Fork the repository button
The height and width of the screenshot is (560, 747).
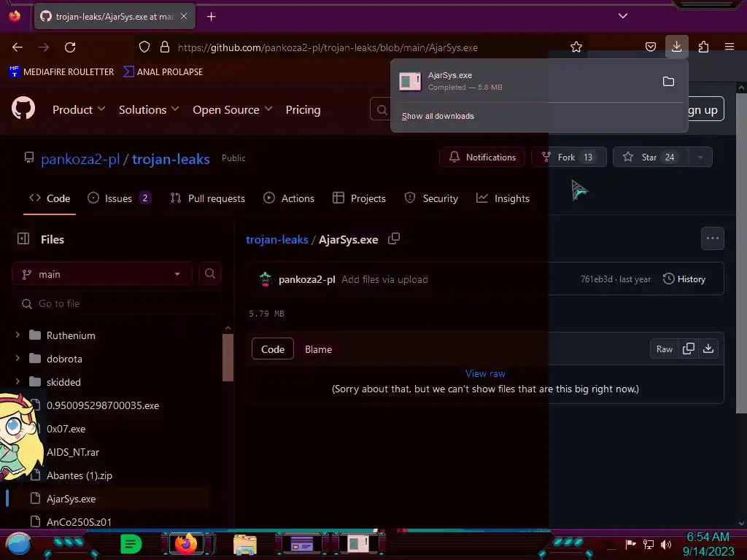coord(569,157)
